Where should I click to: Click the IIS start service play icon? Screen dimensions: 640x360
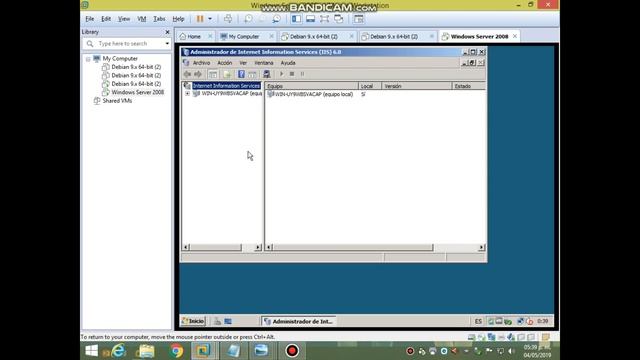tap(281, 74)
